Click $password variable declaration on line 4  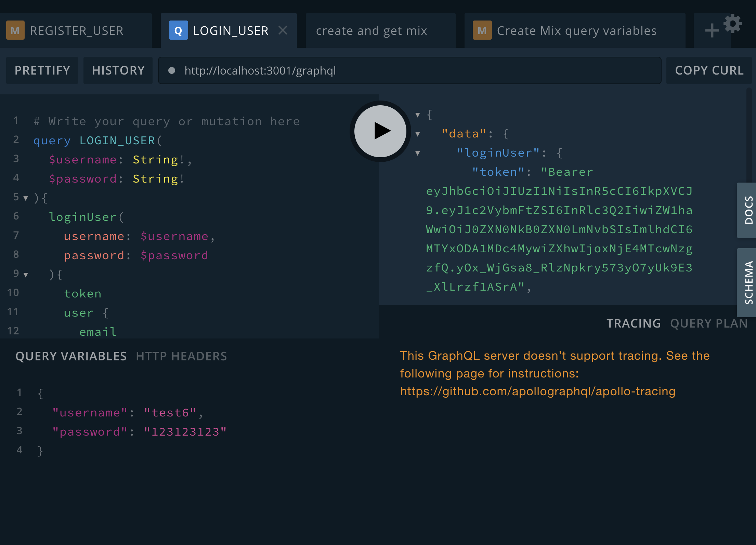point(82,179)
